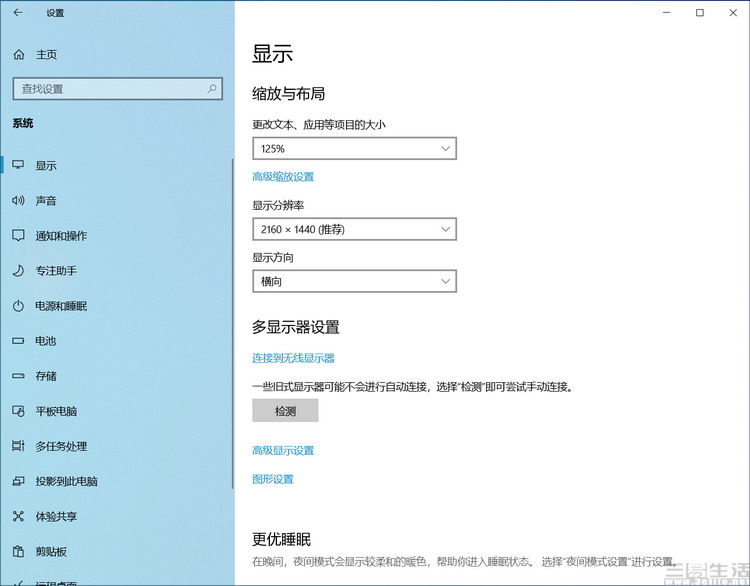Open the 125% scaling dropdown
The image size is (750, 586).
point(354,148)
